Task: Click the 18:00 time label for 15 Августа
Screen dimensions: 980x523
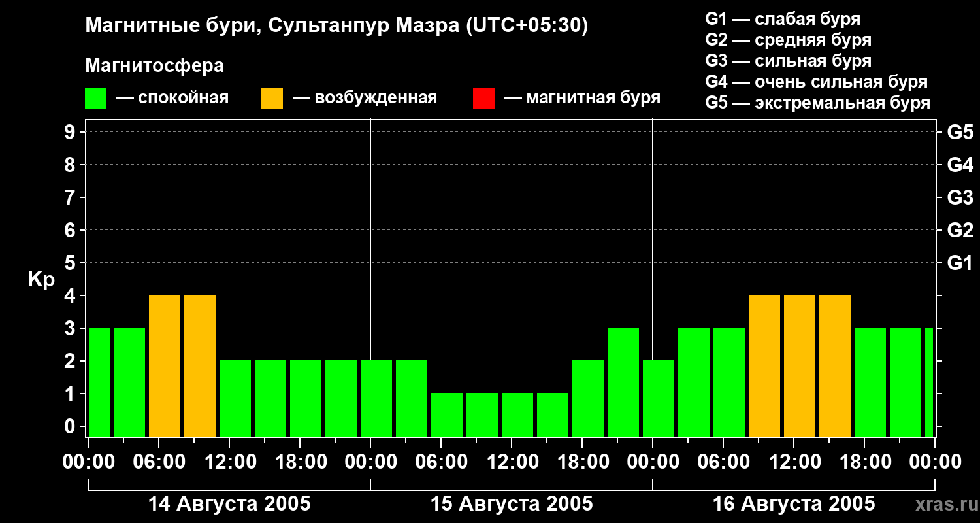Action: [x=582, y=462]
